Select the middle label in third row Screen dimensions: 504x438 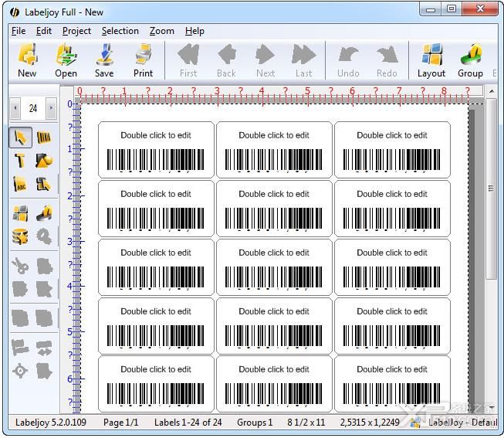click(274, 267)
